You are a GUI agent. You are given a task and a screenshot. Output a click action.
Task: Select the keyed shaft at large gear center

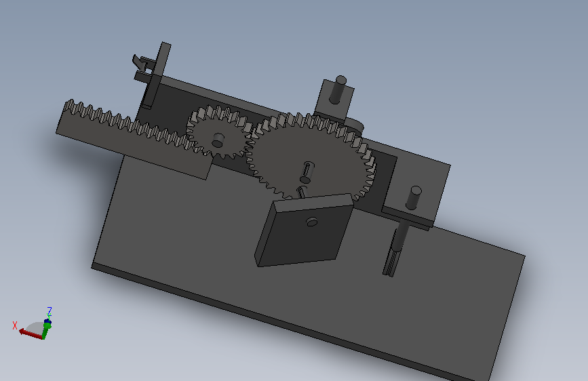coord(307,172)
